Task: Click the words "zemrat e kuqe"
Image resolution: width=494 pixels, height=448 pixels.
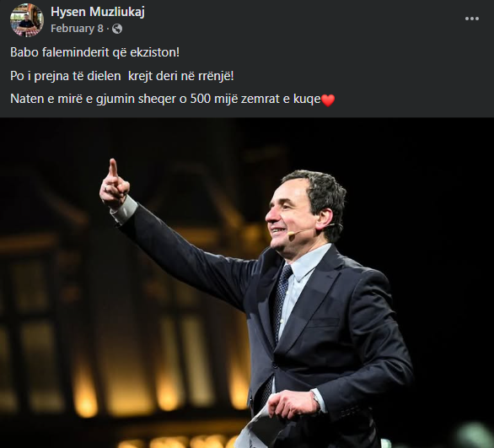Action: 281,100
